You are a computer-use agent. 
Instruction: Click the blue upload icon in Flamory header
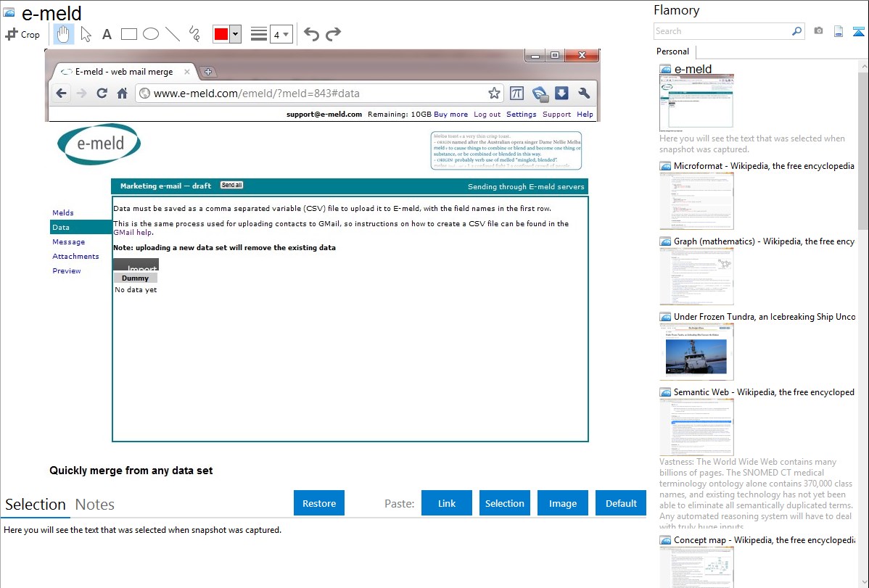[x=858, y=32]
